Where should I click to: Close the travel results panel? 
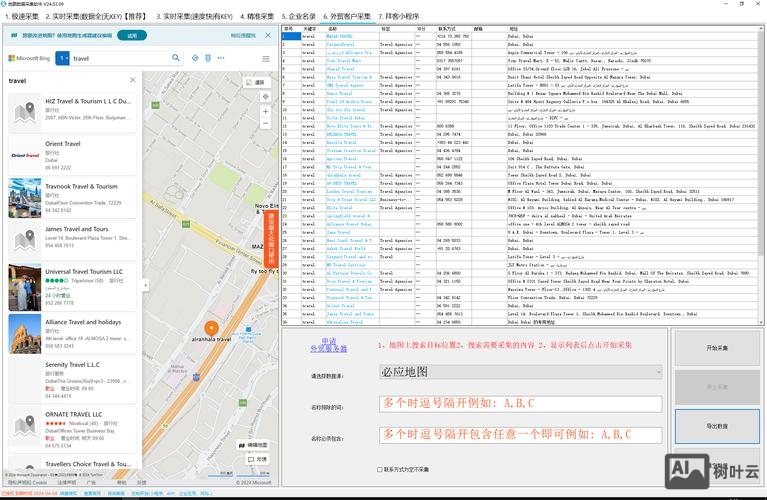(x=133, y=80)
